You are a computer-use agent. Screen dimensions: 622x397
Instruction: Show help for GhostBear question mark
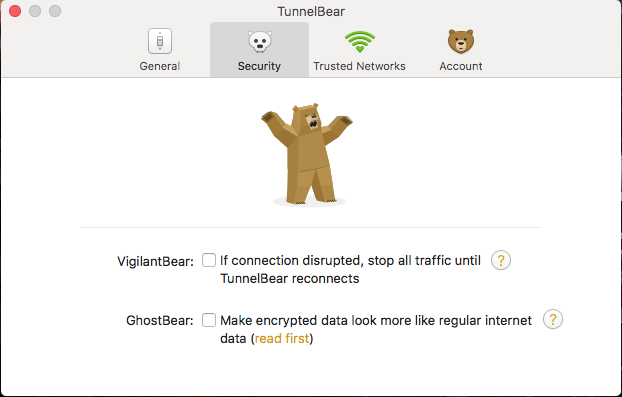point(553,319)
